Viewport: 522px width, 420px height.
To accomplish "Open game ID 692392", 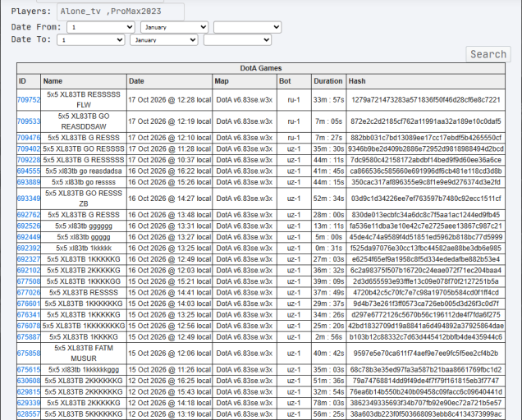I will pyautogui.click(x=29, y=249).
